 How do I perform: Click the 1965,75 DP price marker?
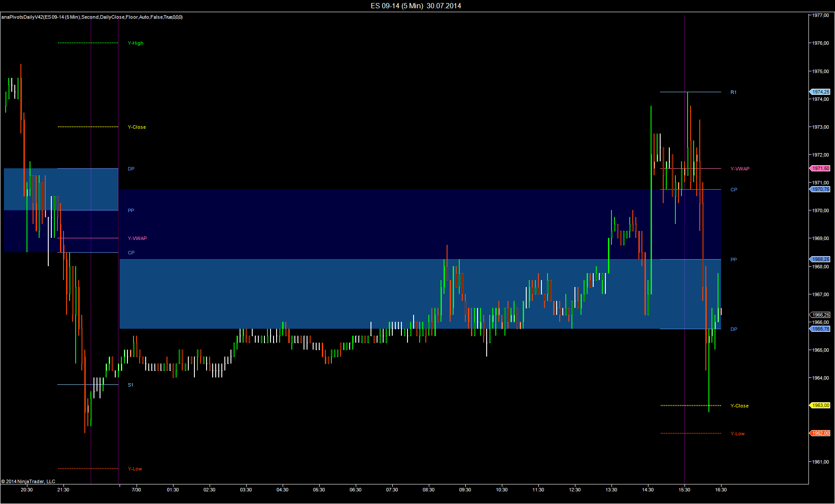pos(820,329)
